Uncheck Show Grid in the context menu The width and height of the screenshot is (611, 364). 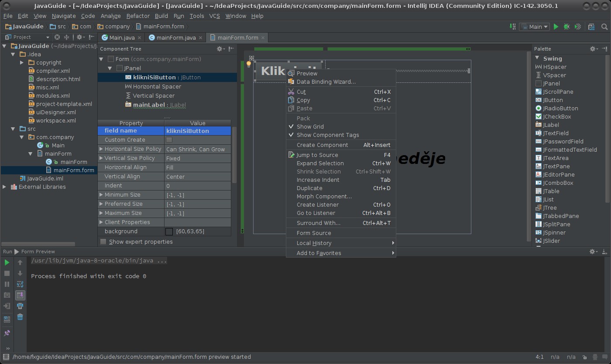[310, 126]
